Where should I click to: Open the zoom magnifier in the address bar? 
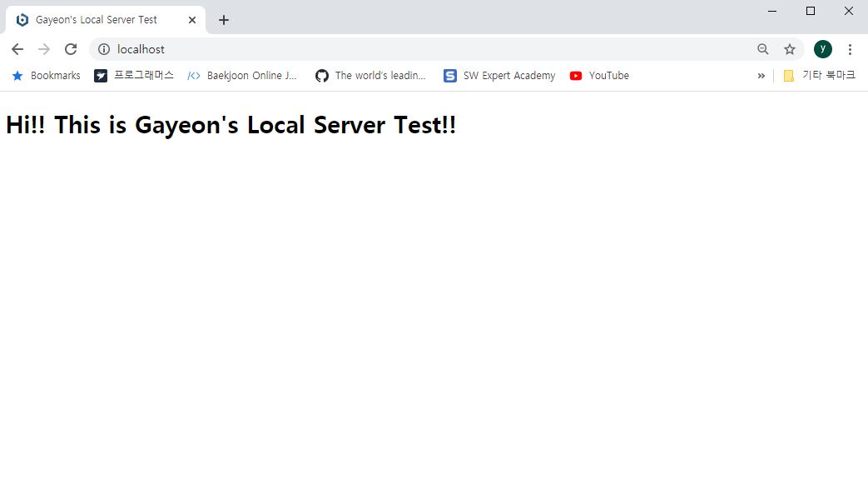point(762,49)
